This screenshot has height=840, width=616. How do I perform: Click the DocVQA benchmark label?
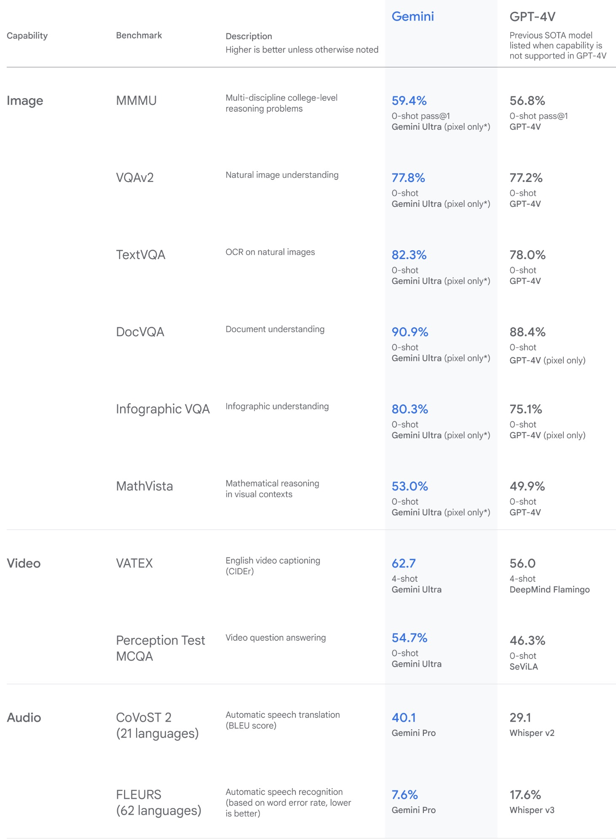click(140, 332)
